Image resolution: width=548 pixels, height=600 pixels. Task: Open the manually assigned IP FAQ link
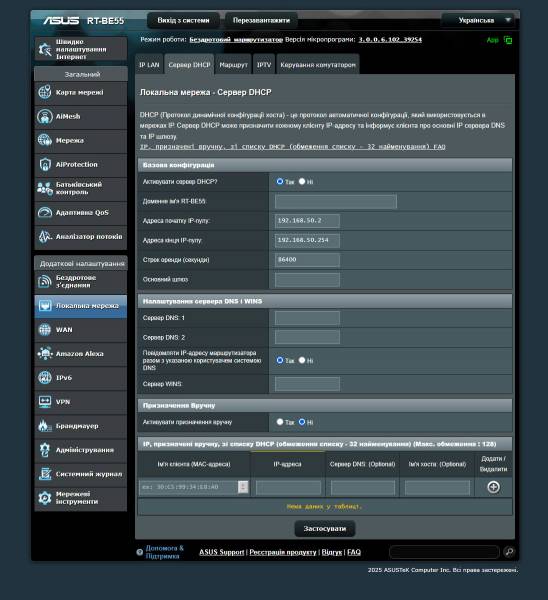click(x=293, y=147)
